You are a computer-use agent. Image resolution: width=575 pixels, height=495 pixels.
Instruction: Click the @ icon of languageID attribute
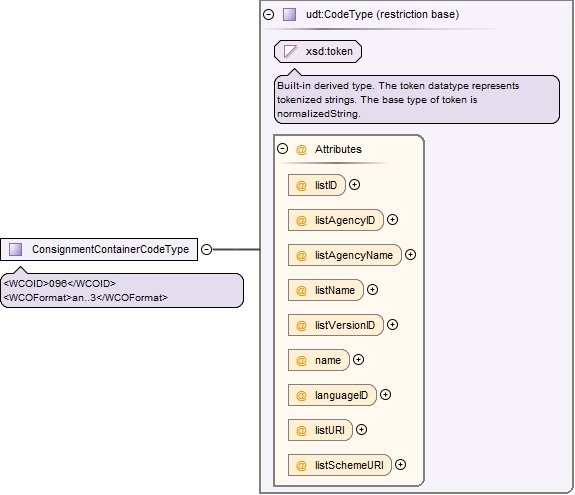coord(301,395)
